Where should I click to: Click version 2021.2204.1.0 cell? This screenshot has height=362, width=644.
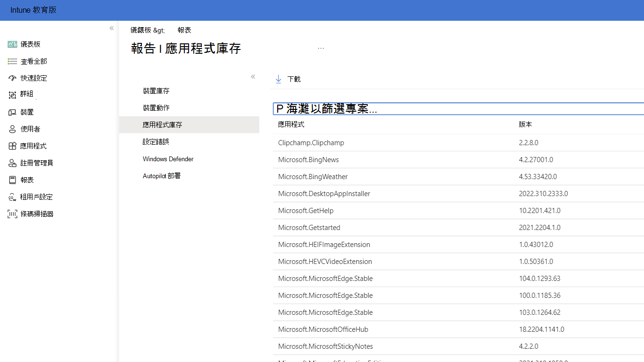[540, 228]
